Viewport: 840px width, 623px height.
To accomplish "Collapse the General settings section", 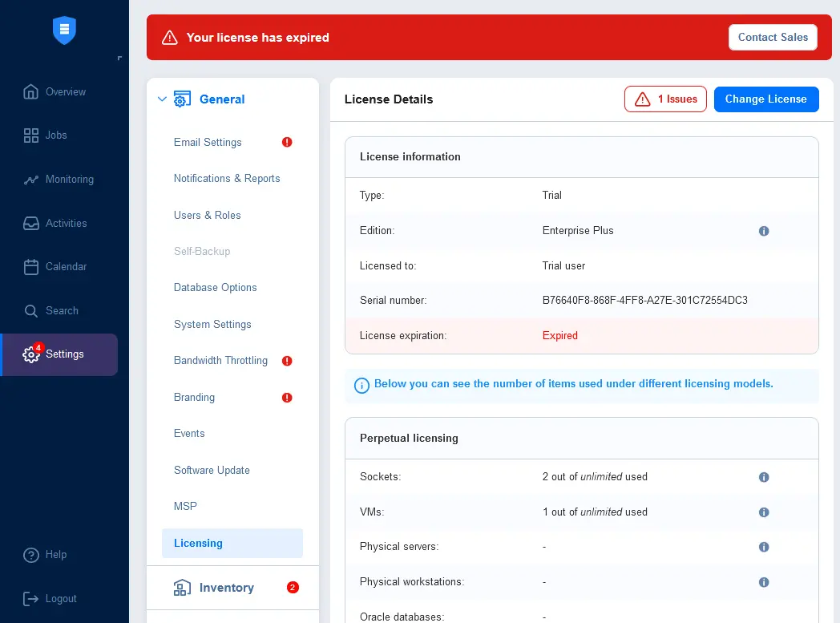I will tap(162, 99).
